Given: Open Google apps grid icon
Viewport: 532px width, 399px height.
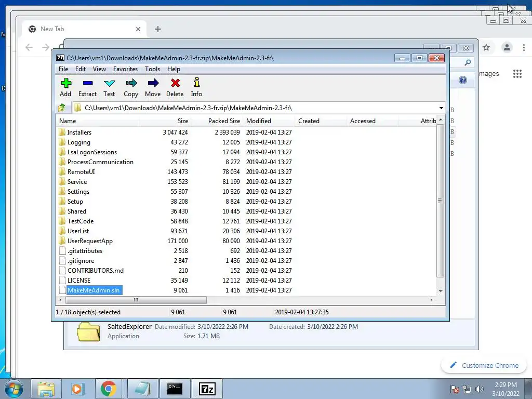Looking at the screenshot, I should tap(517, 74).
